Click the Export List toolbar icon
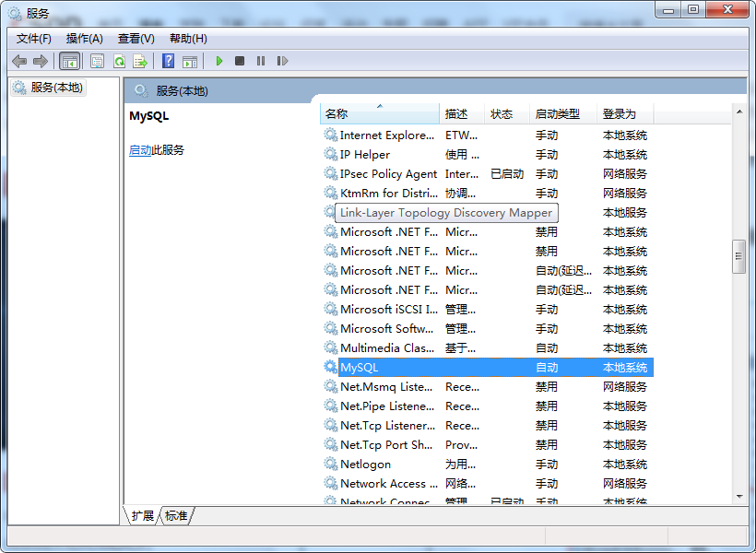The width and height of the screenshot is (756, 553). [x=141, y=61]
